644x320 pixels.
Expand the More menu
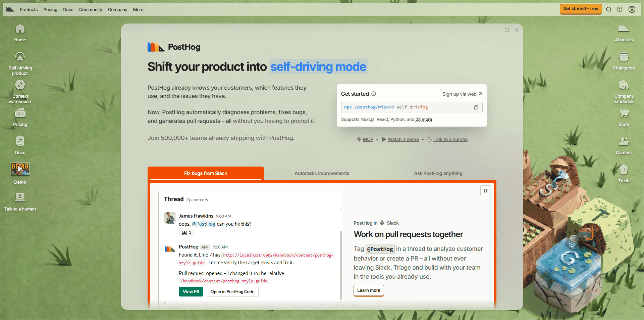click(x=138, y=9)
